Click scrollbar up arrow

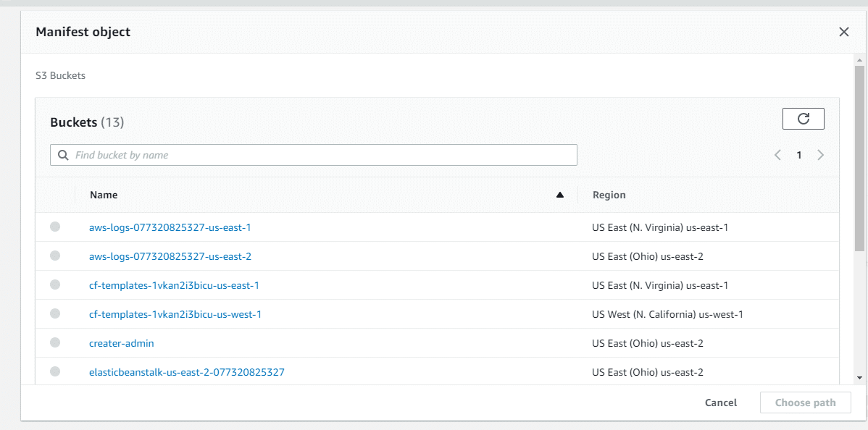pyautogui.click(x=859, y=60)
